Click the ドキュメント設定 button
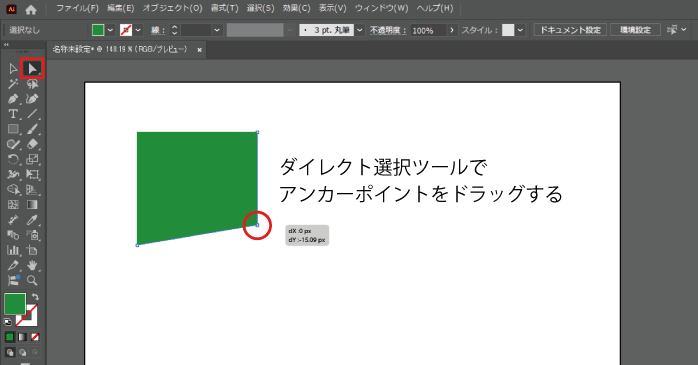The height and width of the screenshot is (365, 698). point(570,30)
